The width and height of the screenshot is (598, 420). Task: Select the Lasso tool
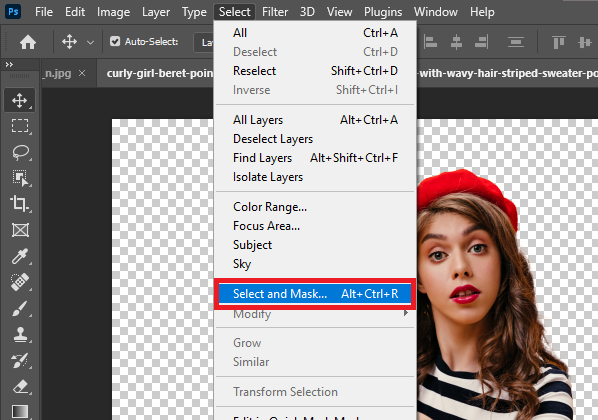coord(20,152)
